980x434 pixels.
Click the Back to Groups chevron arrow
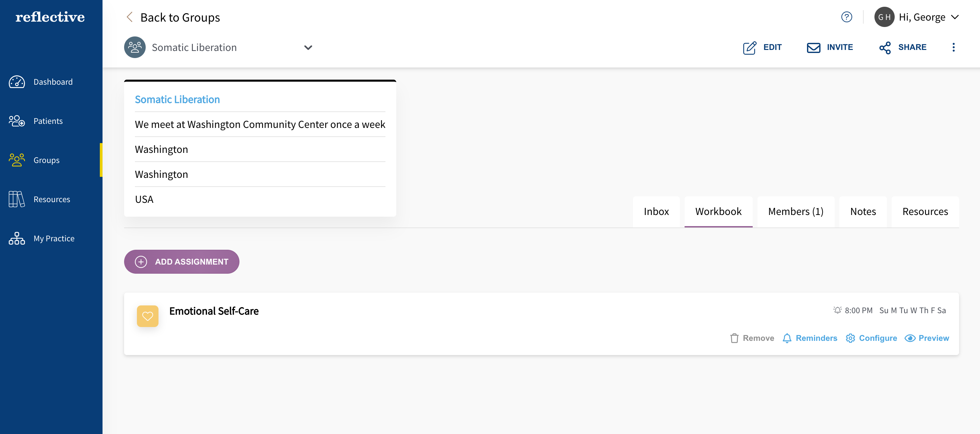pos(129,17)
